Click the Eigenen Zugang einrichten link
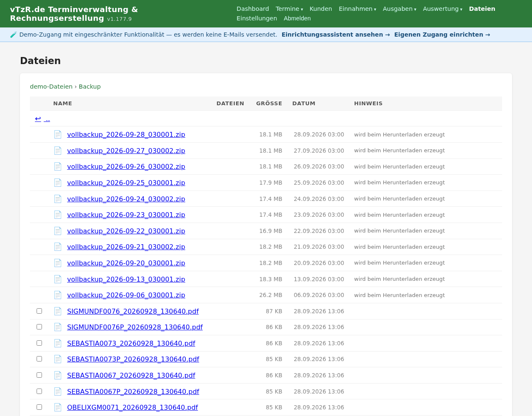 442,35
